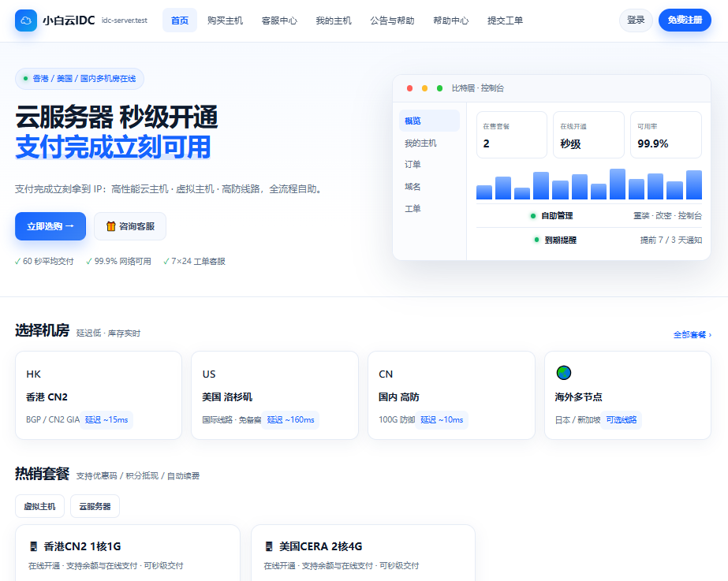728x581 pixels.
Task: Click 重装 · 改密 · 控制台 text
Action: pyautogui.click(x=667, y=216)
